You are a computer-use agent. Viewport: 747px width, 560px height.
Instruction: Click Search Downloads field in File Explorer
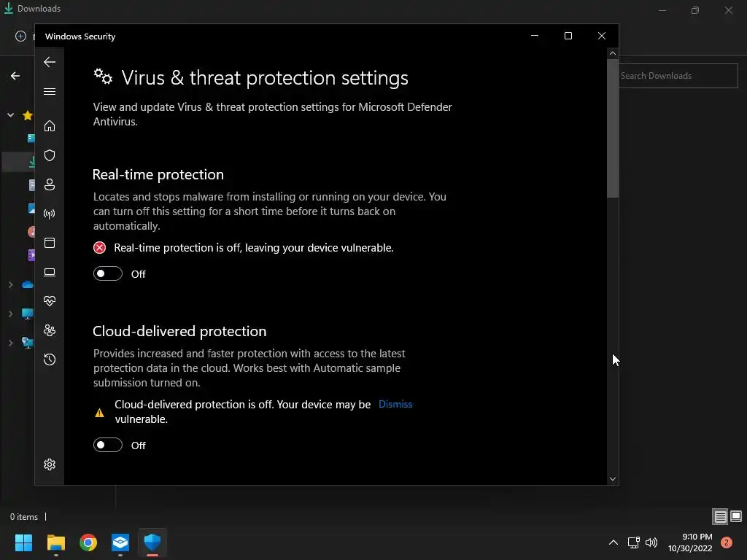(x=678, y=76)
